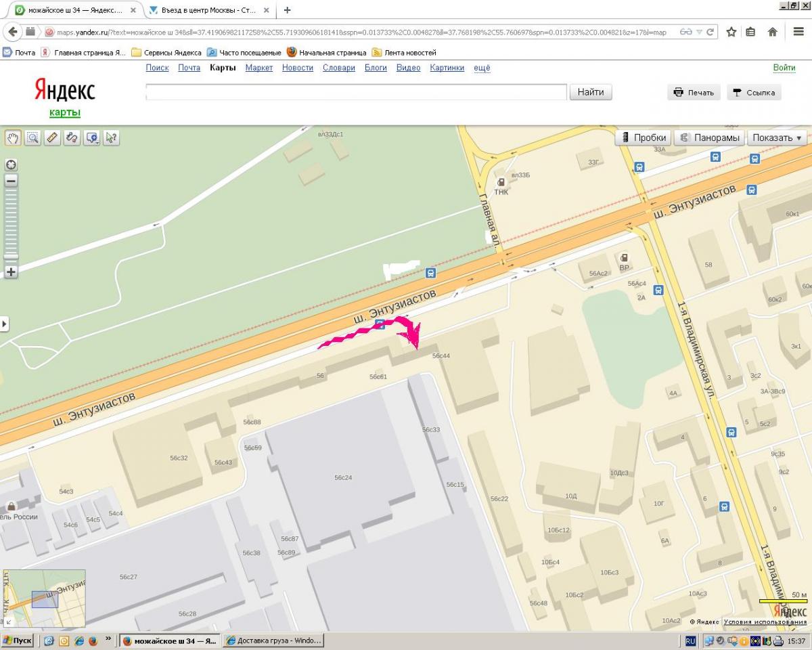
Task: Open the Начальная страница bookmark
Action: (x=327, y=52)
